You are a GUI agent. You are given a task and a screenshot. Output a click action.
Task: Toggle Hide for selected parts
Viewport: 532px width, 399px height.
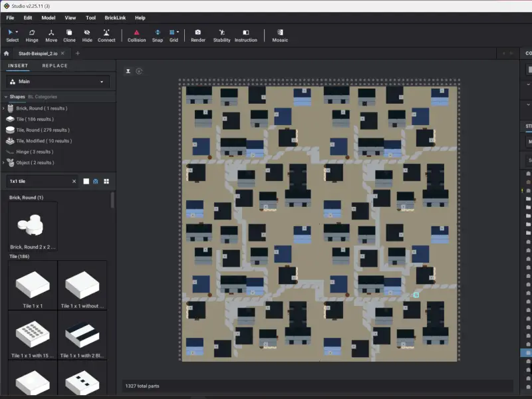tap(87, 35)
